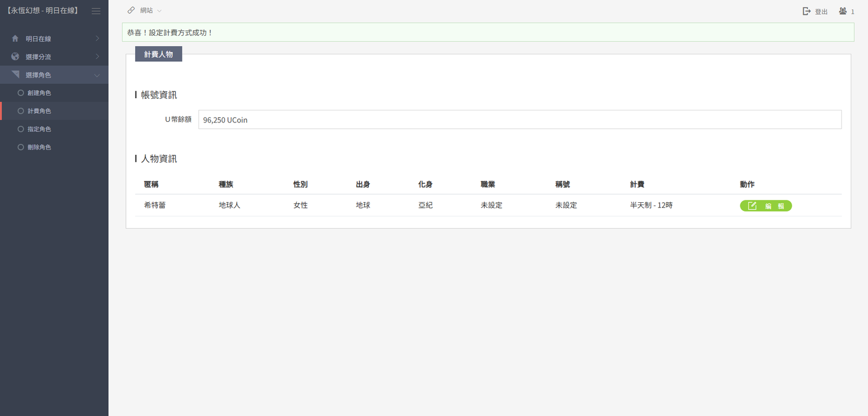Click the 選擇角色 sidebar icon
The width and height of the screenshot is (868, 416).
click(x=15, y=75)
